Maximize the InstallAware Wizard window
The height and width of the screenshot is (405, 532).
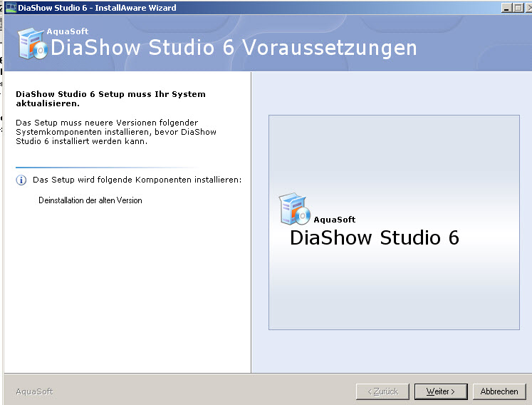click(x=517, y=8)
